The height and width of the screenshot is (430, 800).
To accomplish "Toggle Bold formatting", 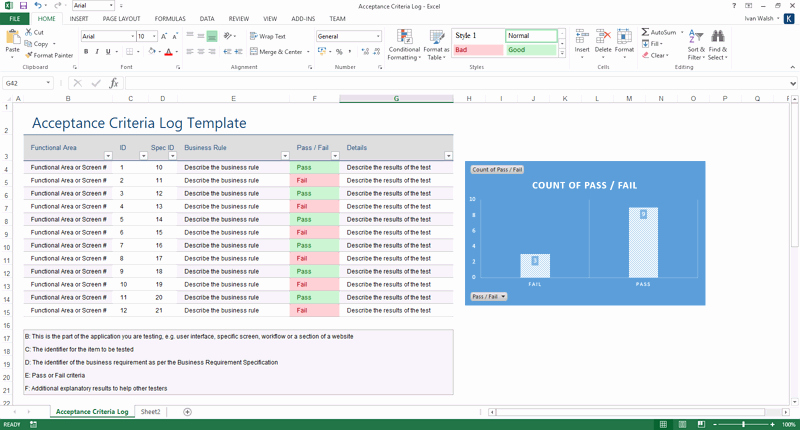I will (86, 52).
